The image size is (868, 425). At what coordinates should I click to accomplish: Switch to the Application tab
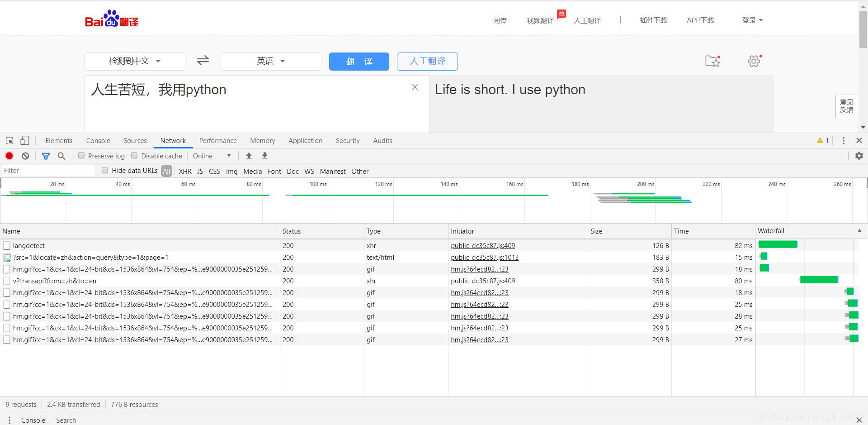306,141
